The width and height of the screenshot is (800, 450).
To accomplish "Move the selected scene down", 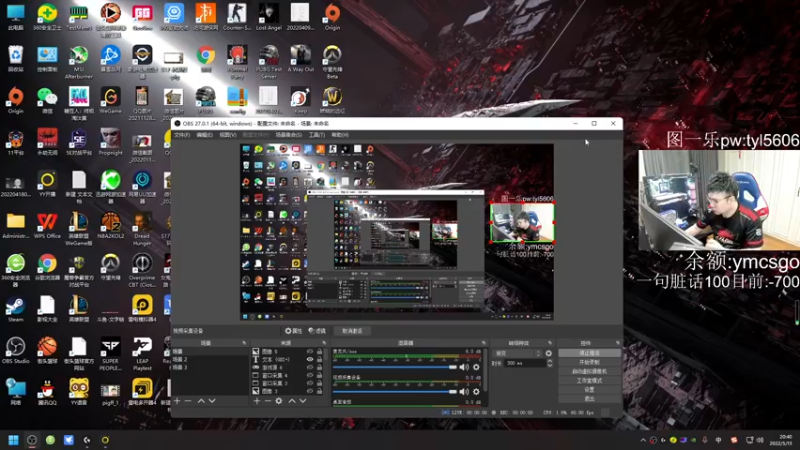I will pyautogui.click(x=212, y=401).
